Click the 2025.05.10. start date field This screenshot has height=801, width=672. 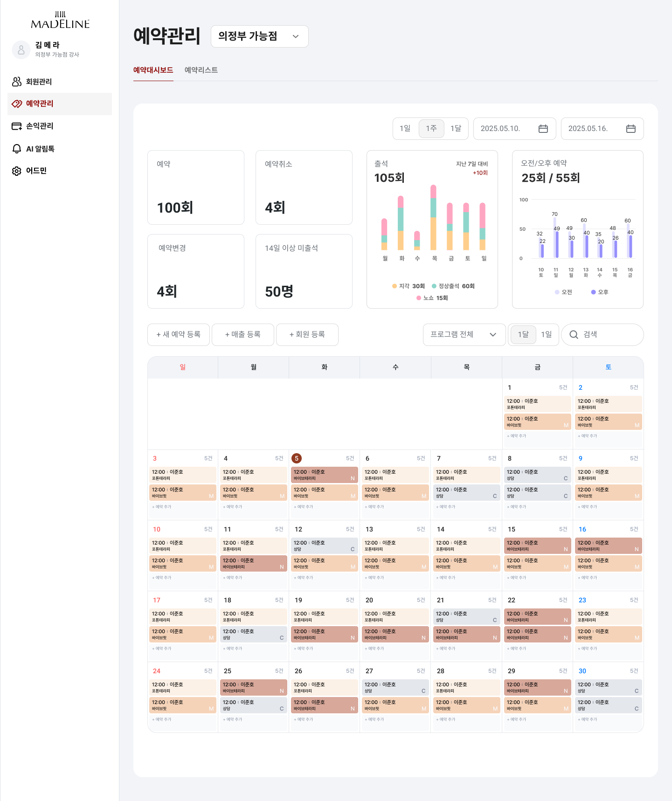pyautogui.click(x=515, y=129)
